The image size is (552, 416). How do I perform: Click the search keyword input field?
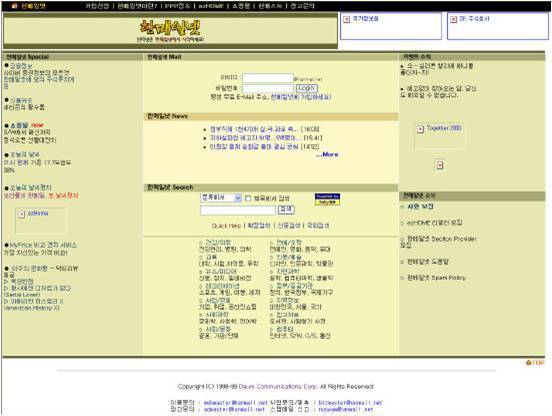[238, 210]
